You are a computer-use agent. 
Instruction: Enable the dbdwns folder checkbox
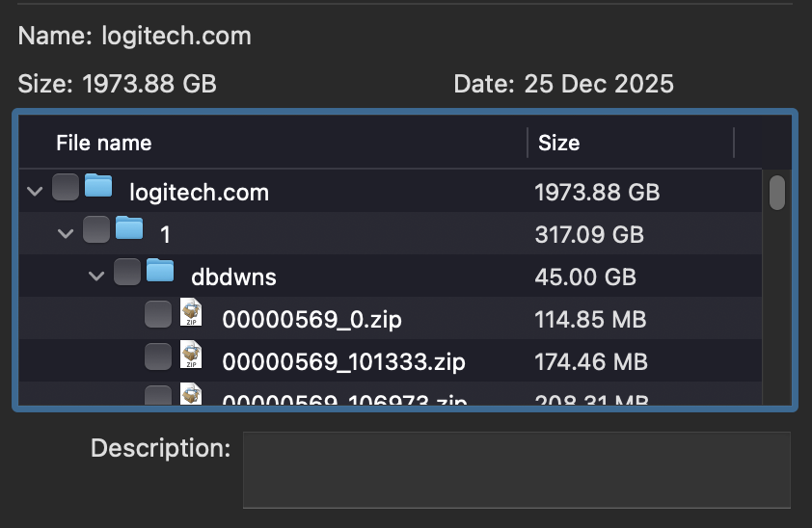[x=127, y=273]
